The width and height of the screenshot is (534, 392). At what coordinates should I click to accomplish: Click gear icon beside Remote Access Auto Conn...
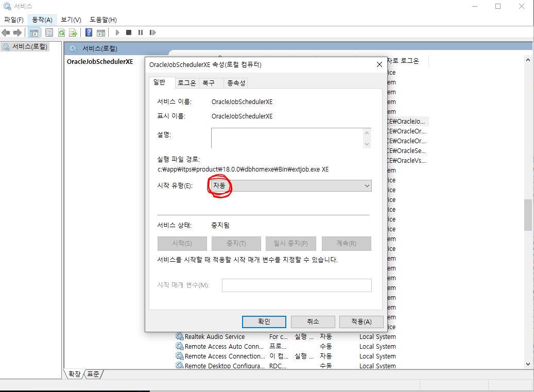(180, 346)
